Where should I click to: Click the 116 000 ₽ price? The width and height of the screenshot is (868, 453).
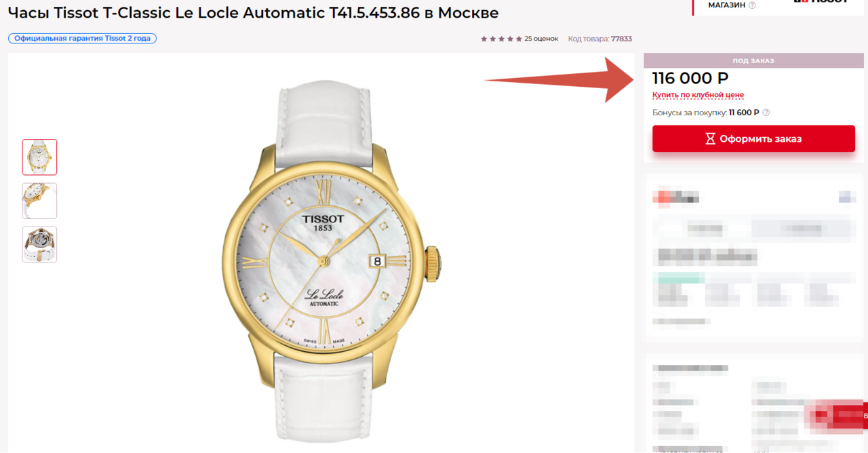[x=690, y=79]
